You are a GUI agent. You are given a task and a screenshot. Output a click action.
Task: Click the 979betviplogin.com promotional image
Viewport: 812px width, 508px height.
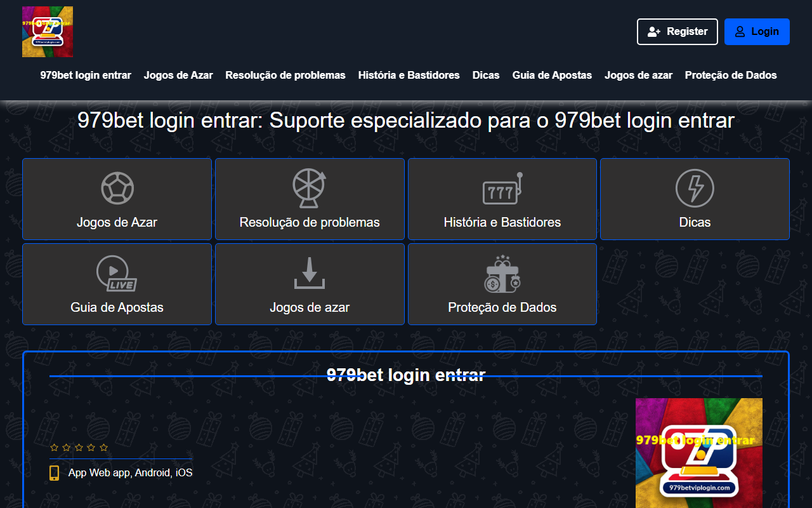(x=699, y=453)
